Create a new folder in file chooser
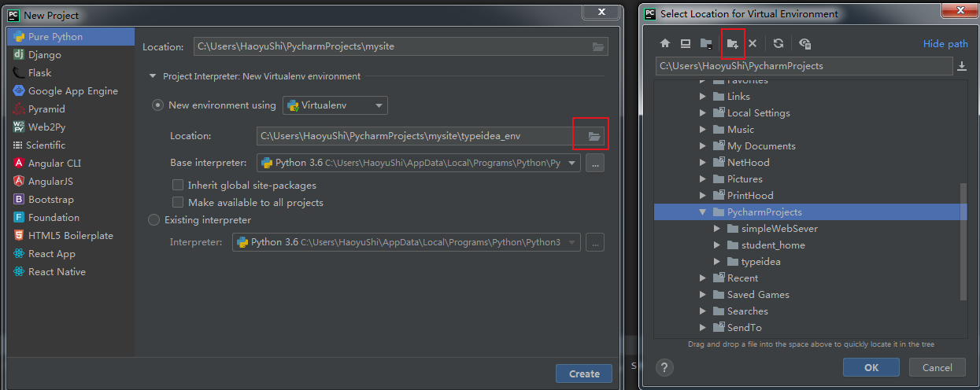The image size is (980, 390). [733, 44]
